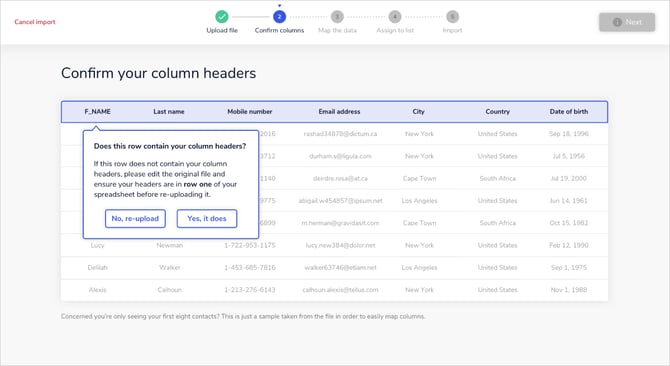Click the Email address column header
Screen dimensions: 670x366
click(339, 111)
